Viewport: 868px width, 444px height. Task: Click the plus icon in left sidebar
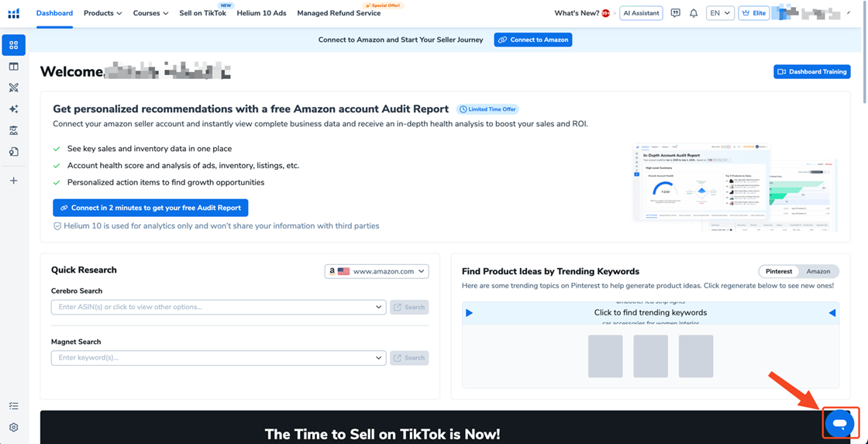[13, 181]
